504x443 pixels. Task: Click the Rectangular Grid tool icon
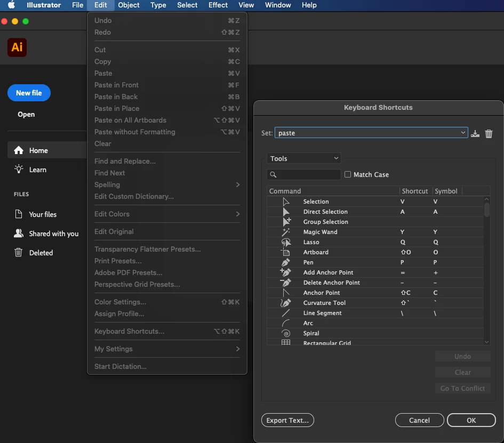coord(286,342)
